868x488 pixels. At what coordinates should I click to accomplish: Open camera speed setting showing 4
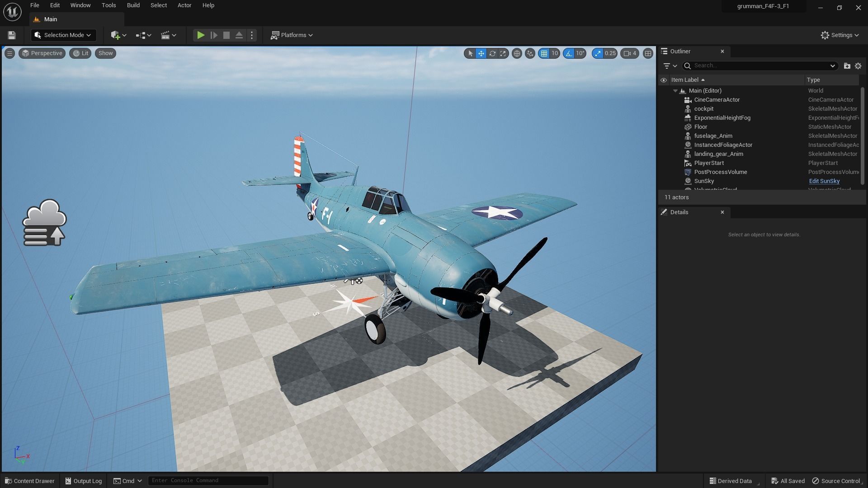[630, 53]
